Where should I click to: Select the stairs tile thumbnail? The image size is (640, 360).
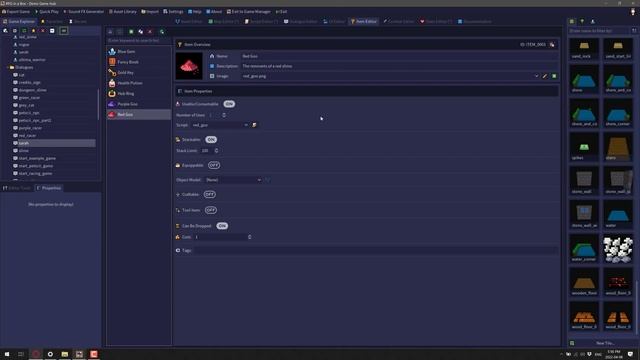click(x=618, y=147)
